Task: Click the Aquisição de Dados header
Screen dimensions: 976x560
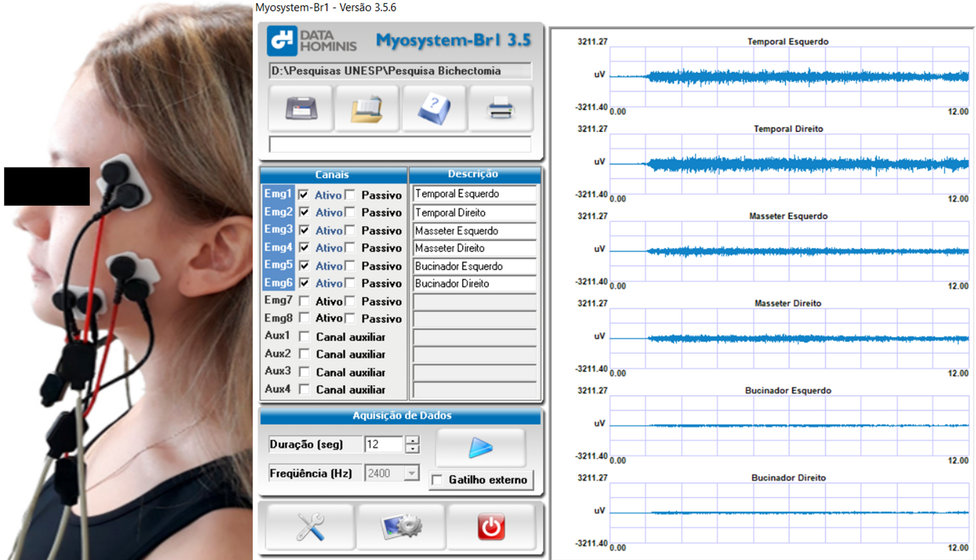Action: pos(401,416)
